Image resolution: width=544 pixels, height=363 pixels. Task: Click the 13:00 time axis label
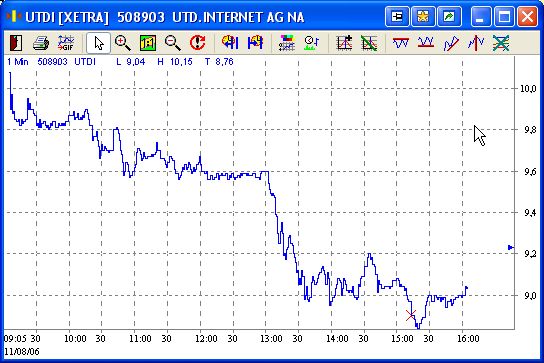pos(271,338)
